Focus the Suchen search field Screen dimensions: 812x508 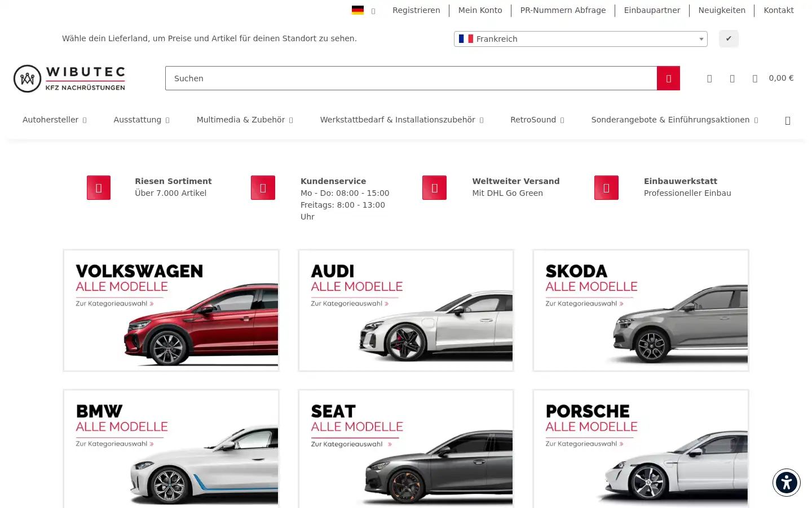[x=411, y=78]
